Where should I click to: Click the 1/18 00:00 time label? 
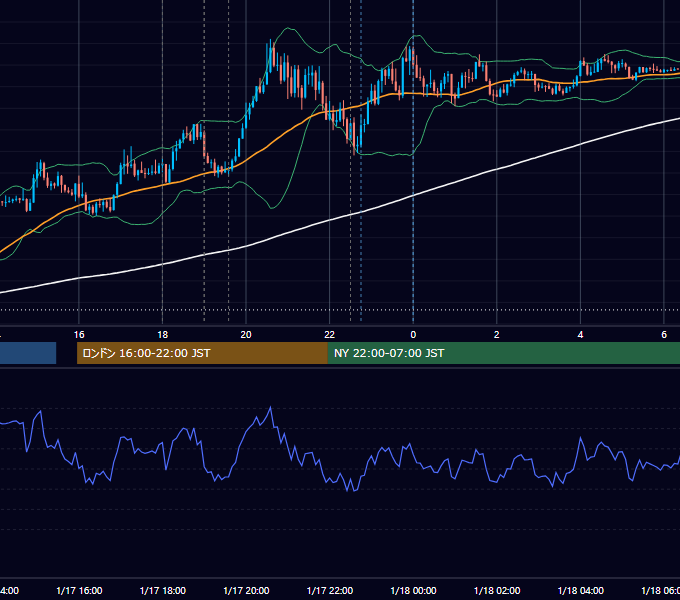click(413, 590)
